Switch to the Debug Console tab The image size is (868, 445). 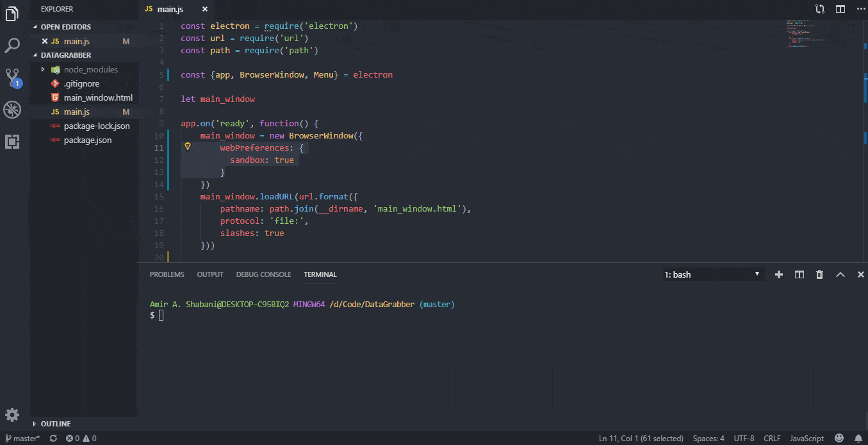tap(263, 274)
